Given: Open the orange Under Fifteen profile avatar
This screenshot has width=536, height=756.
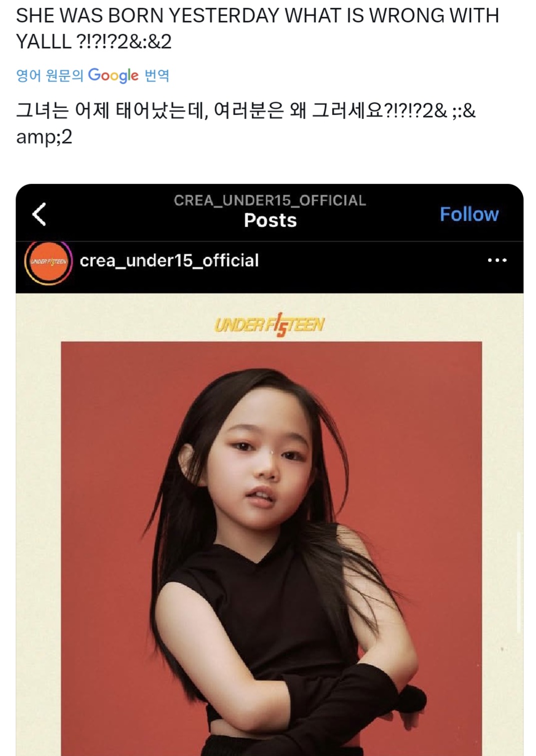Looking at the screenshot, I should (48, 261).
